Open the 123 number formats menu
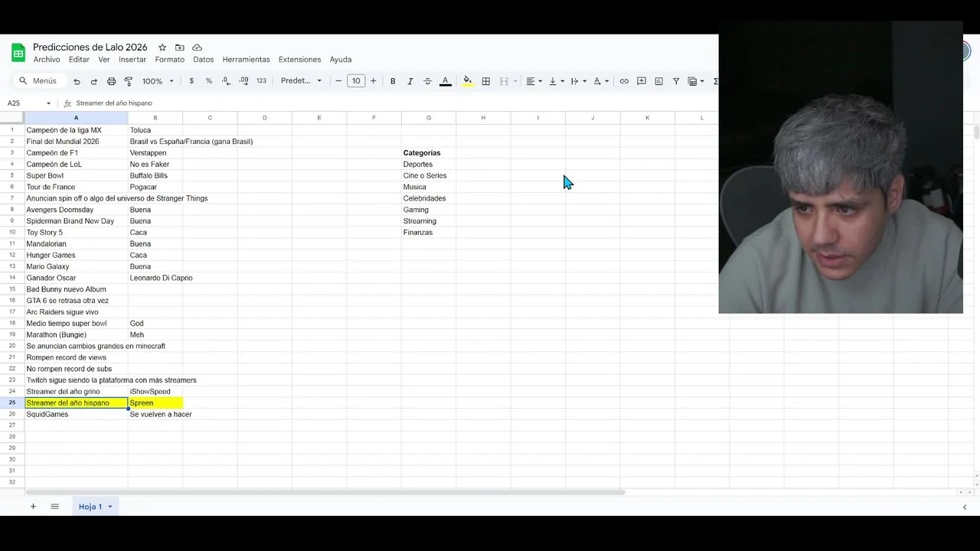This screenshot has width=980, height=551. (x=261, y=81)
